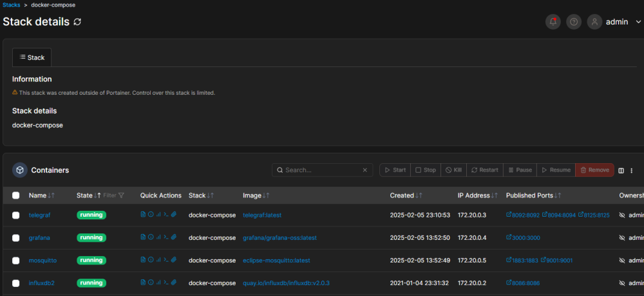The image size is (644, 296).
Task: Open the grafana container link
Action: 39,237
